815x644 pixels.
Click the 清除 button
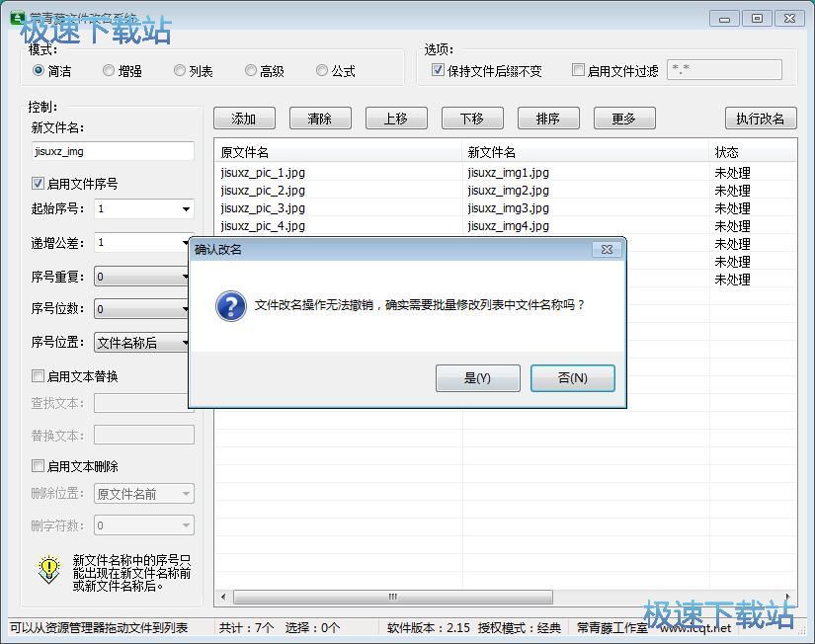click(320, 119)
